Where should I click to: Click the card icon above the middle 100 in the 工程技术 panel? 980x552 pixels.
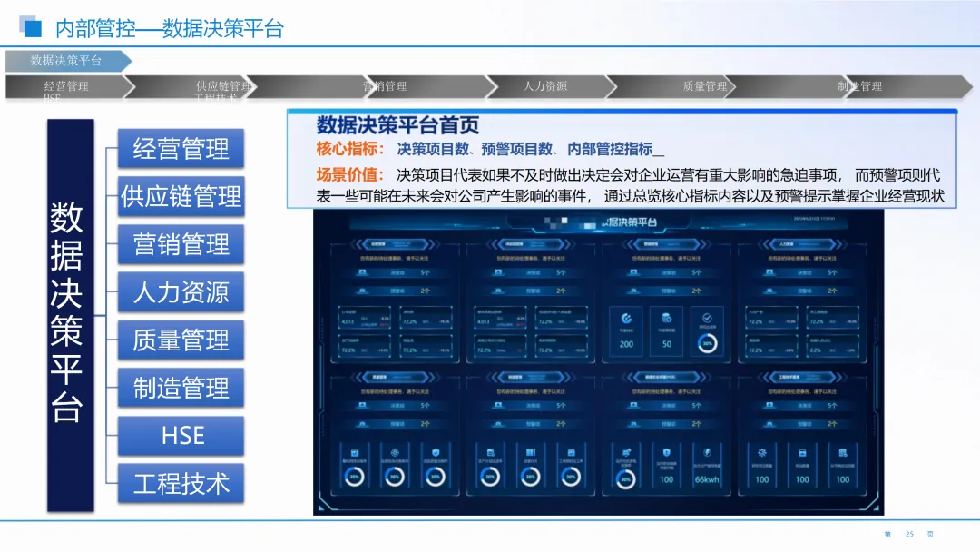[x=802, y=453]
